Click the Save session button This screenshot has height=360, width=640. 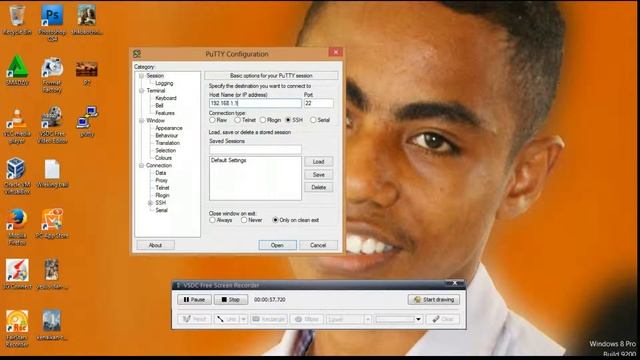coord(318,175)
